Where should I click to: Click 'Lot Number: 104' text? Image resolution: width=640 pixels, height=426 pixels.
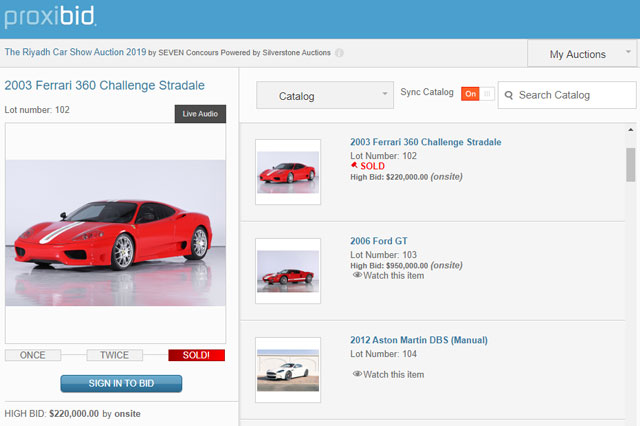tap(383, 354)
